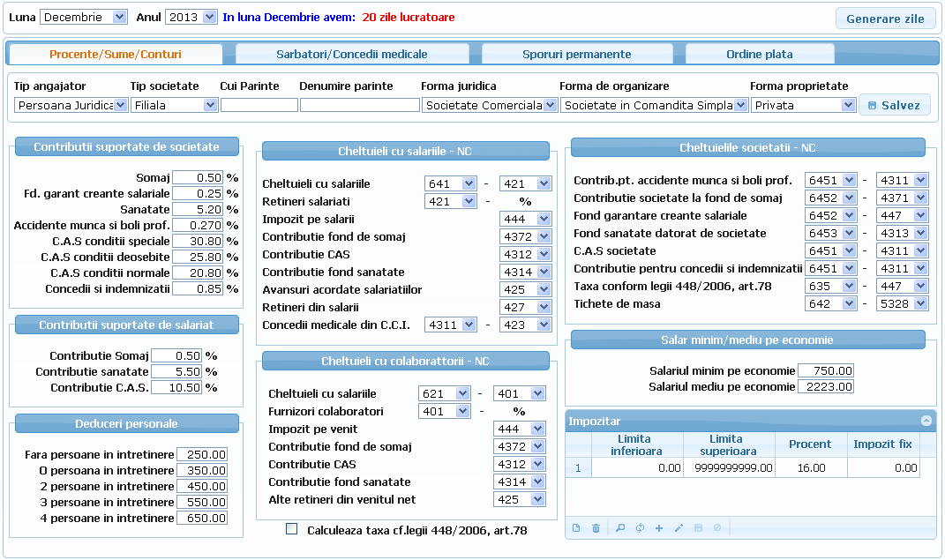Click the 9999999999.00 cell in Impozitar grid

tap(729, 468)
